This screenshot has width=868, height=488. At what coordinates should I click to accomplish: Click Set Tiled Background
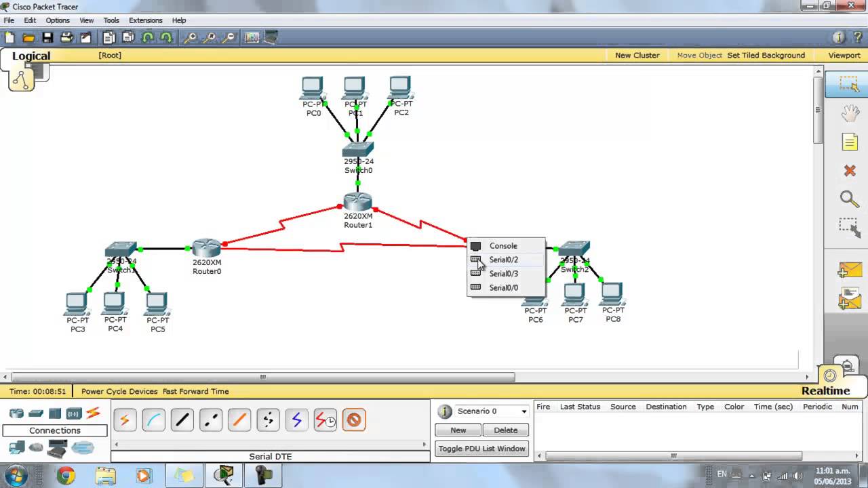pyautogui.click(x=766, y=56)
